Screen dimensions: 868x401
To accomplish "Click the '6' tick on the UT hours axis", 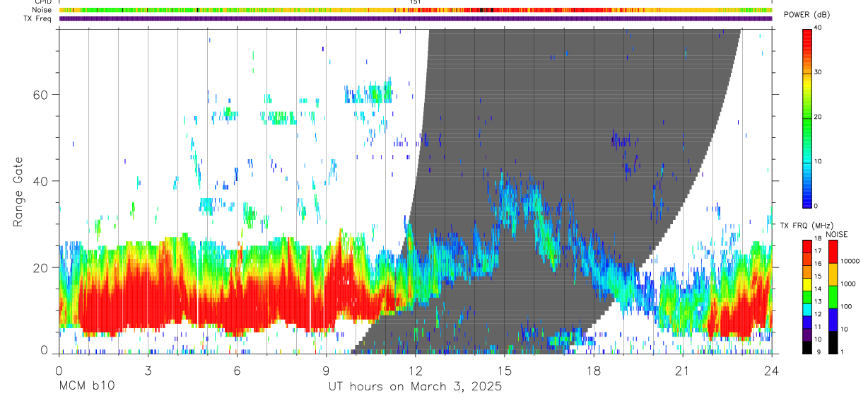I will point(237,370).
